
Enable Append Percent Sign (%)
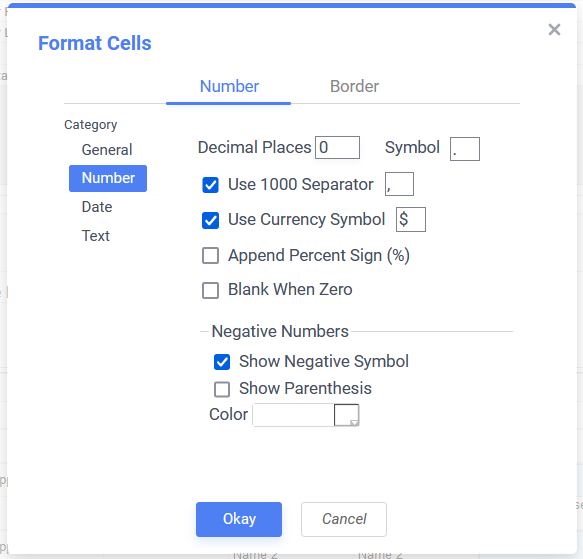[210, 256]
